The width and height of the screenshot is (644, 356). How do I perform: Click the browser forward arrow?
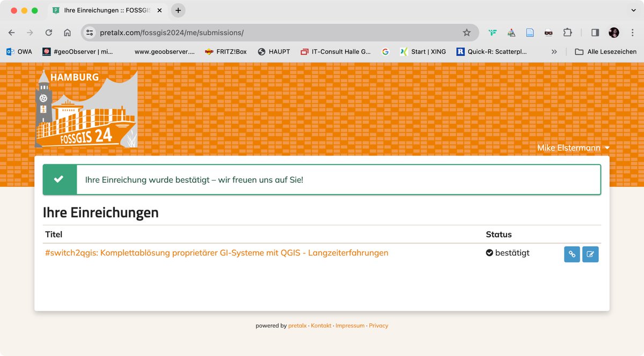pos(30,33)
